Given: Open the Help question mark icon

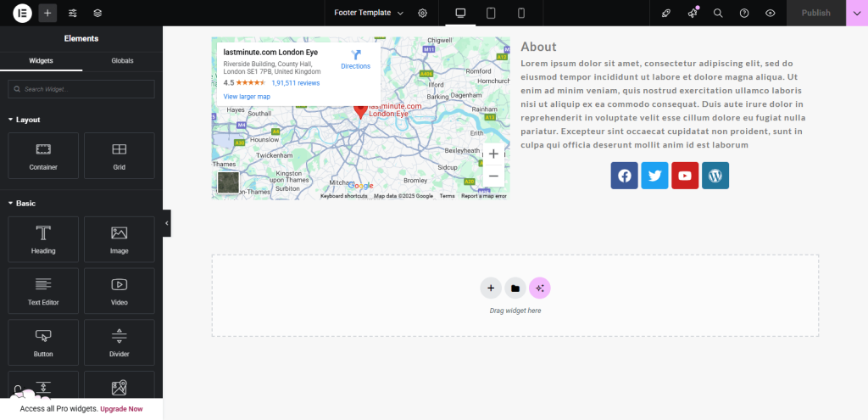Looking at the screenshot, I should click(x=744, y=13).
